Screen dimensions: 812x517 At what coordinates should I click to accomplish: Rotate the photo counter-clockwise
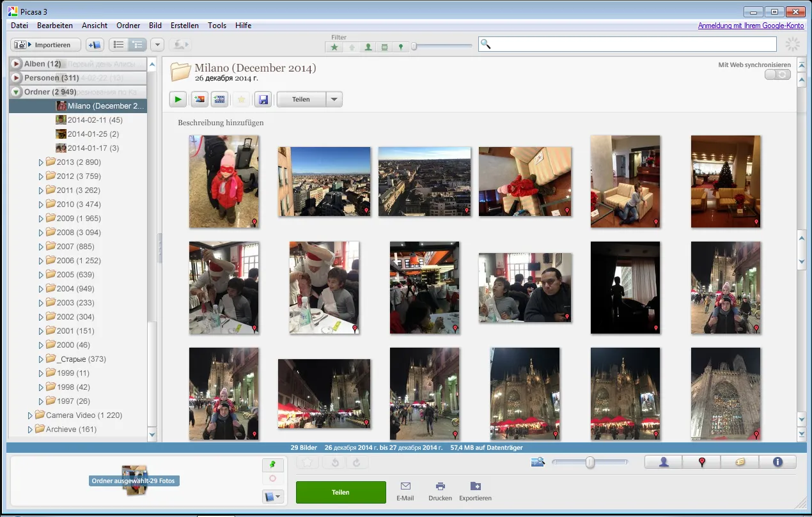pyautogui.click(x=334, y=463)
